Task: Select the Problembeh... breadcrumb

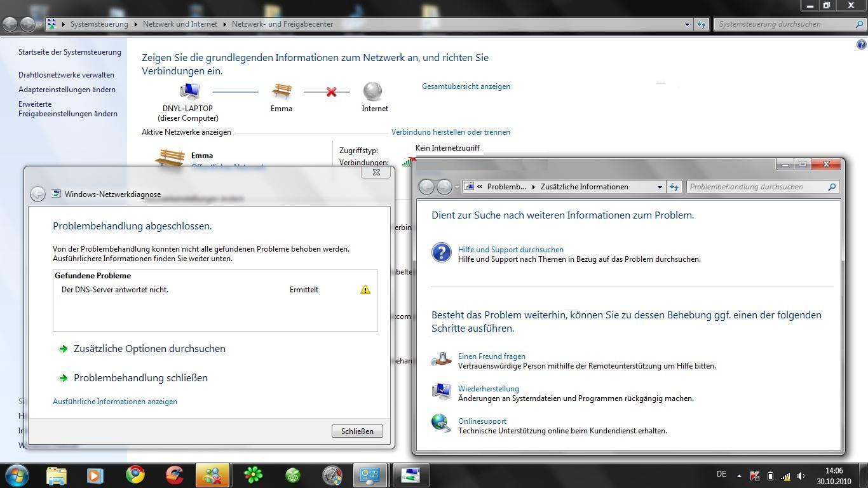Action: coord(506,187)
